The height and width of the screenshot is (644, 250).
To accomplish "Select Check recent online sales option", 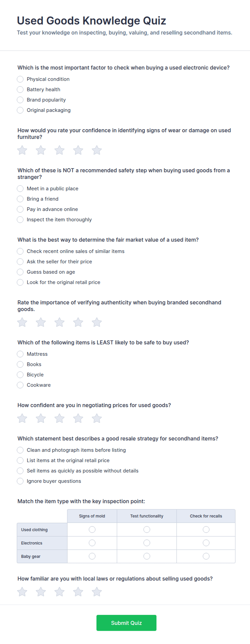I will click(20, 251).
